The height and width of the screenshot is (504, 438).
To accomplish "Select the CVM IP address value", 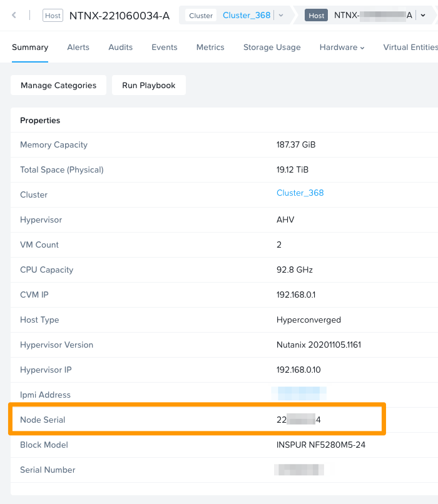I will pyautogui.click(x=296, y=295).
